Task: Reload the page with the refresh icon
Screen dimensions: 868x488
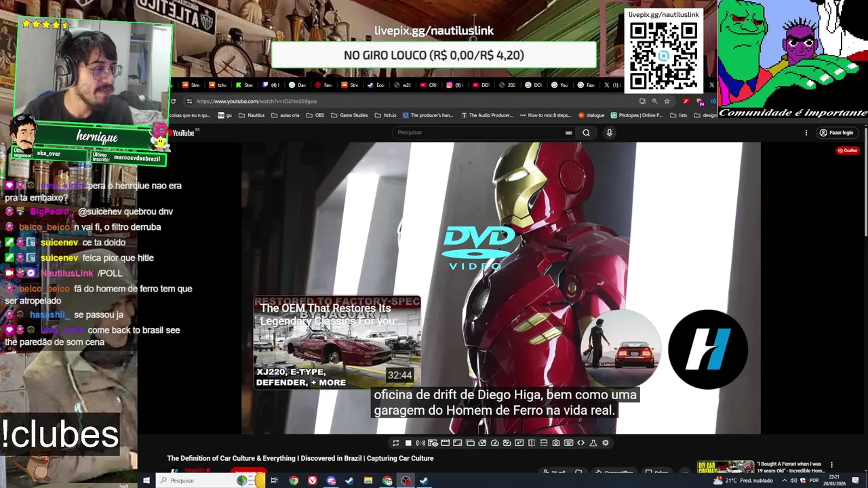Action: [x=173, y=101]
